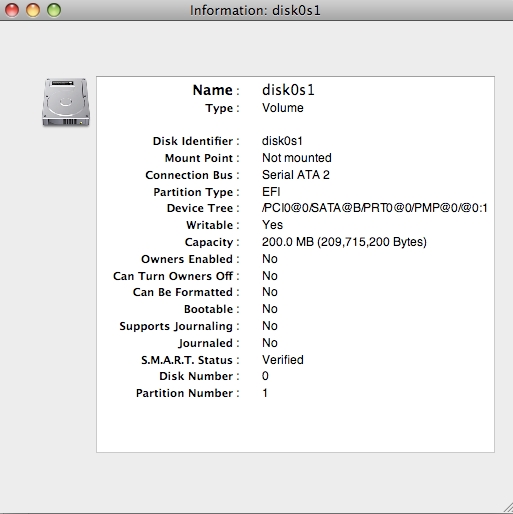Select the S.M.A.R.T. Status value Verified
Image resolution: width=513 pixels, height=514 pixels.
[283, 360]
